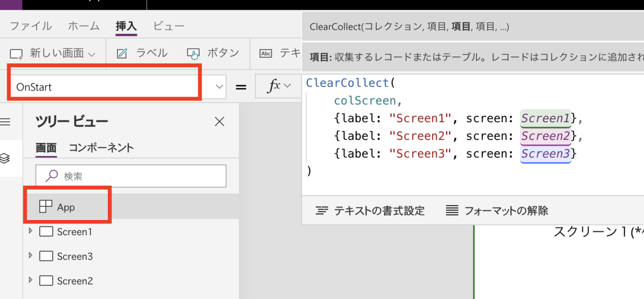The width and height of the screenshot is (644, 299).
Task: Insert a ボタン control
Action: (x=213, y=53)
